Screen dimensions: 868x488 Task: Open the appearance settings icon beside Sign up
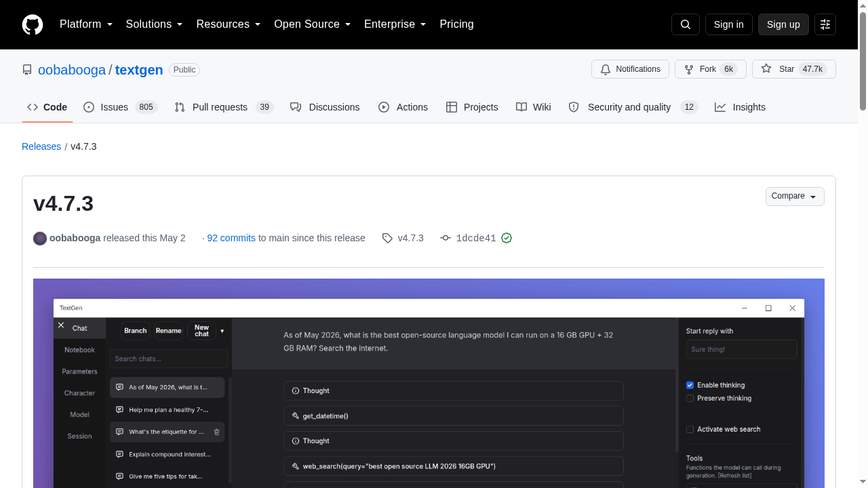(x=825, y=24)
